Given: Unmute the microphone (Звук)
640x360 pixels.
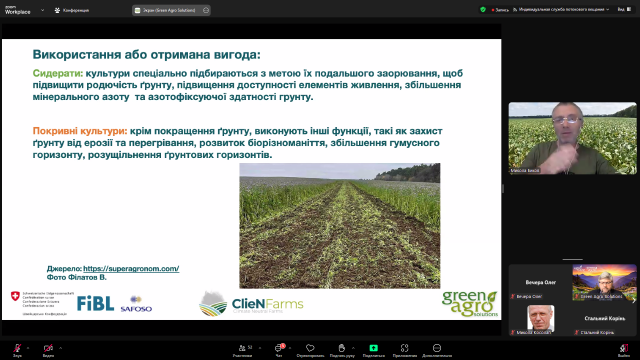Looking at the screenshot, I should [x=17, y=350].
